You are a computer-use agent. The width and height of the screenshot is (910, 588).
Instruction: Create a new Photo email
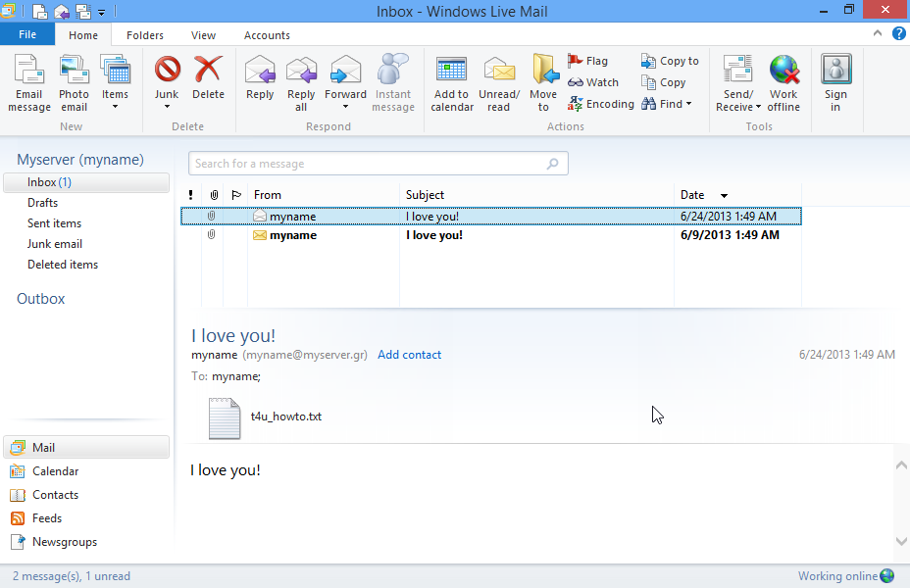pyautogui.click(x=74, y=83)
